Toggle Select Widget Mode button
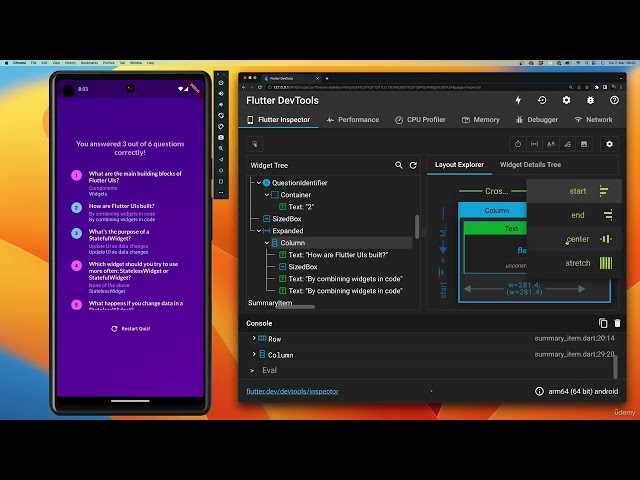 pos(255,144)
